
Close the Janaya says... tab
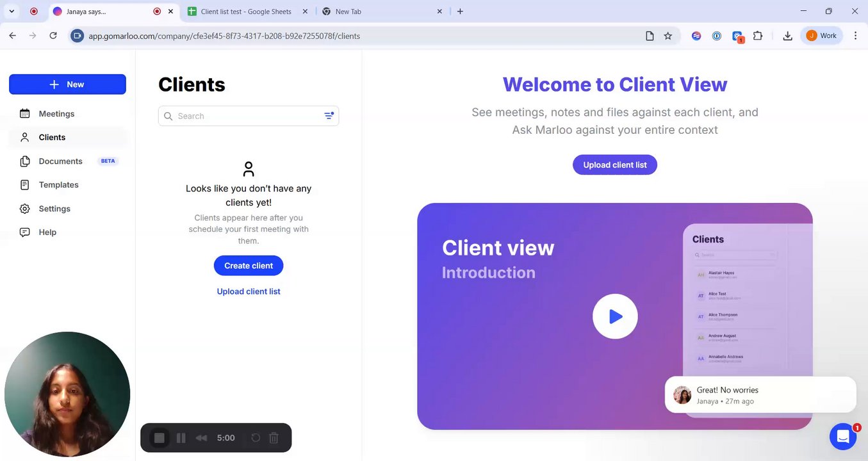170,12
